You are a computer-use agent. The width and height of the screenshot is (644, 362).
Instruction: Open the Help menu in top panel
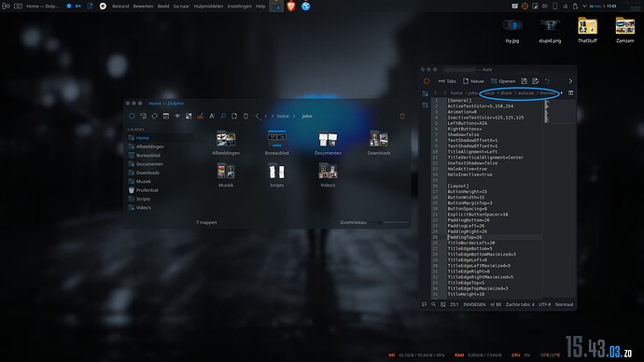click(260, 7)
